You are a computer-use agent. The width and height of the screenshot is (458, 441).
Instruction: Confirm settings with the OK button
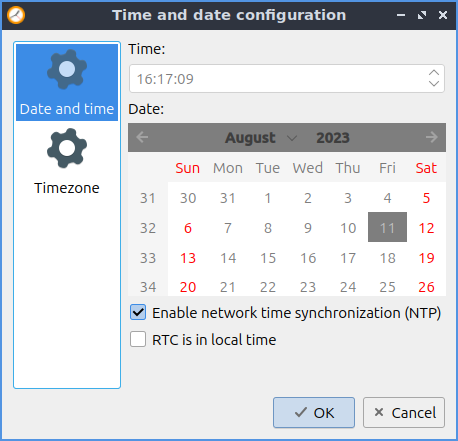click(314, 413)
